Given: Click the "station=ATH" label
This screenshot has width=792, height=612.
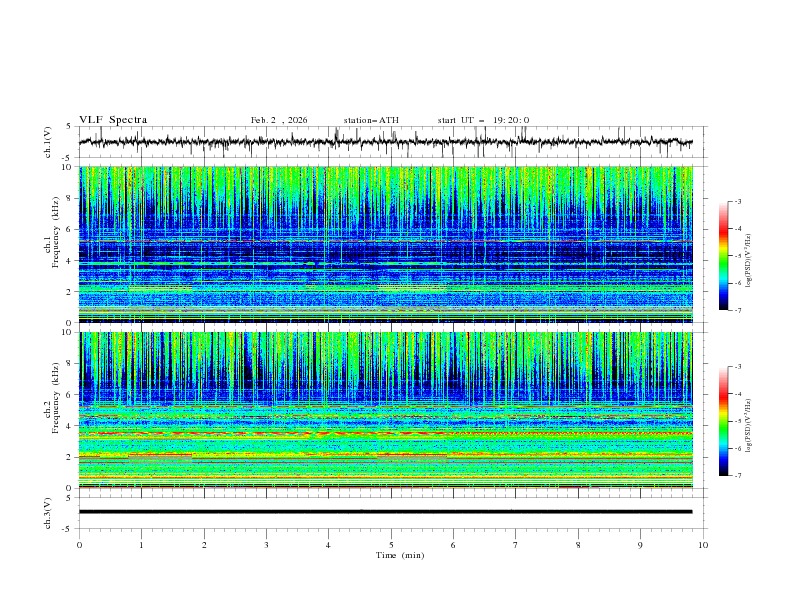Looking at the screenshot, I should click(371, 120).
